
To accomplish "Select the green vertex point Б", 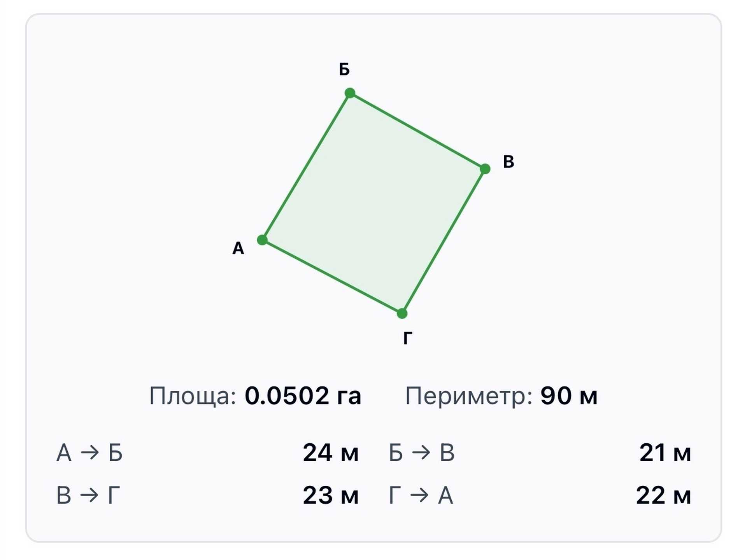I will pos(350,93).
